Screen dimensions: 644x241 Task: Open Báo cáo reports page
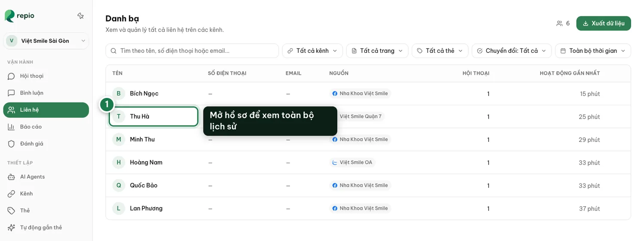click(x=46, y=127)
